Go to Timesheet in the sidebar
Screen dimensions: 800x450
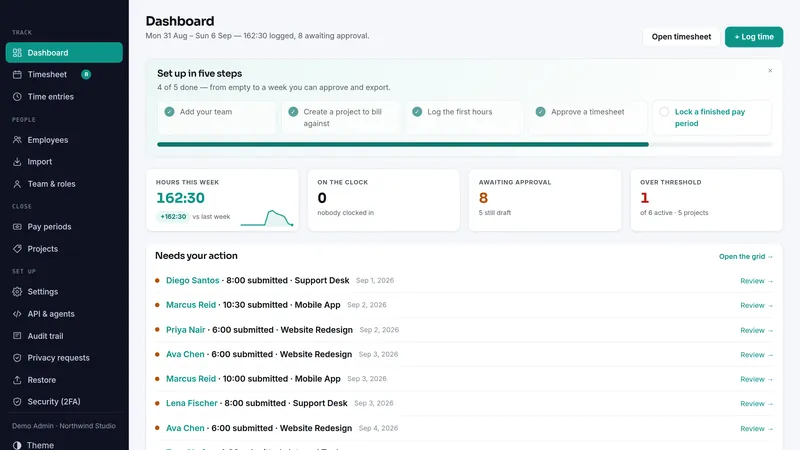coord(64,74)
